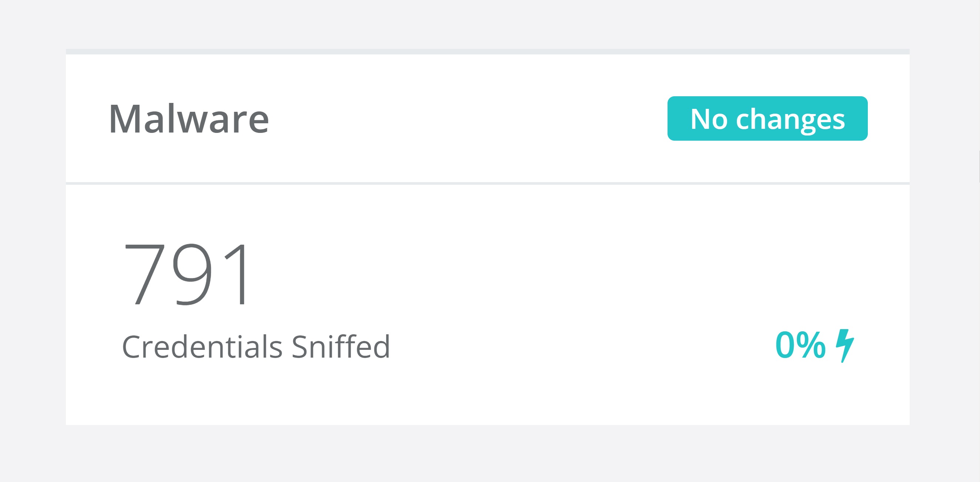
Task: Click the 'Credentials Sniffed' label
Action: coord(256,347)
